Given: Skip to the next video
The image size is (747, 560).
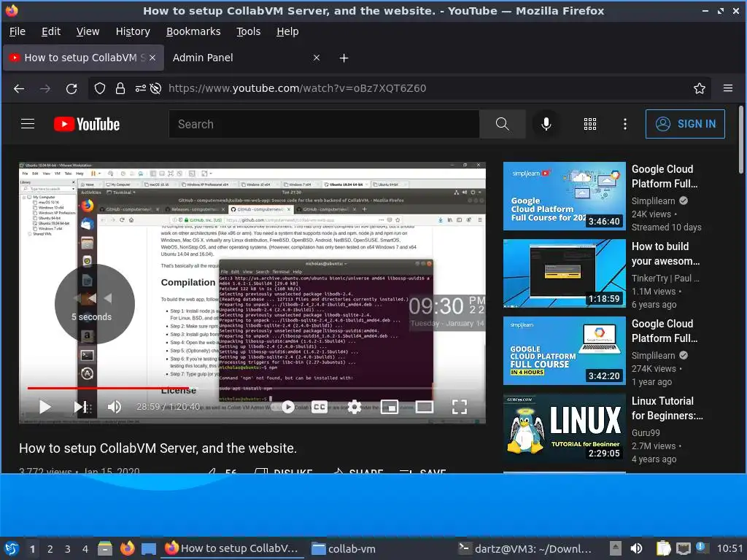Looking at the screenshot, I should (80, 407).
